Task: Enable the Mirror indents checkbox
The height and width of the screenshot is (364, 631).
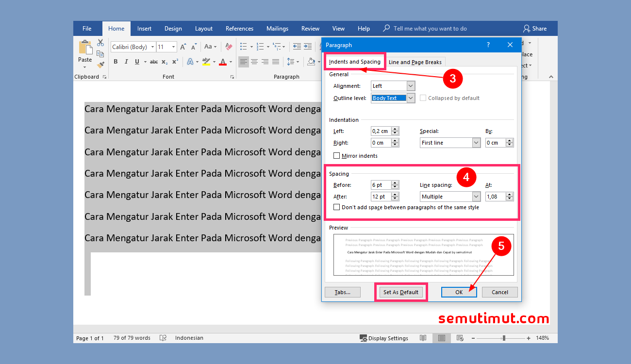Action: (x=336, y=156)
